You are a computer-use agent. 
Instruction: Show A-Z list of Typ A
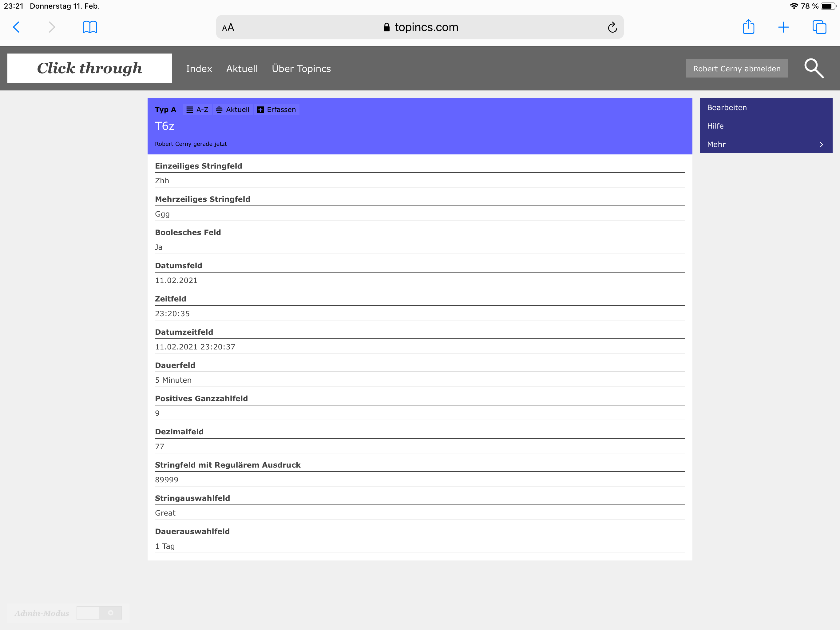(197, 110)
